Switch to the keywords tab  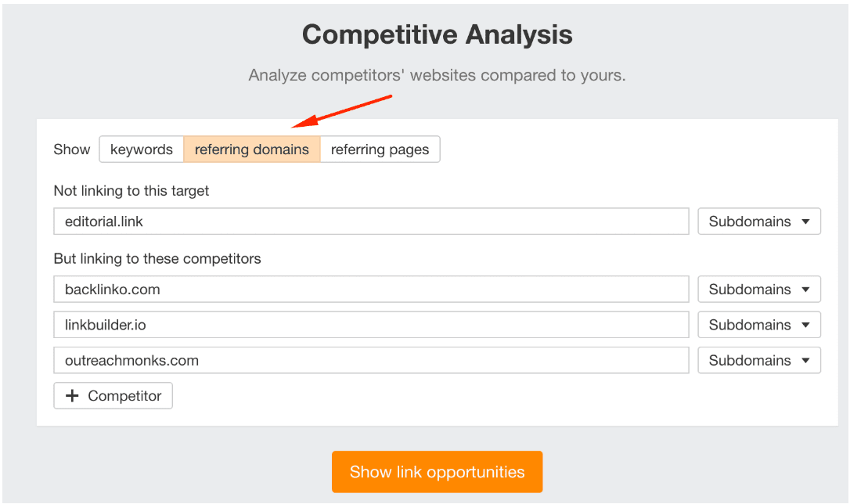tap(142, 149)
